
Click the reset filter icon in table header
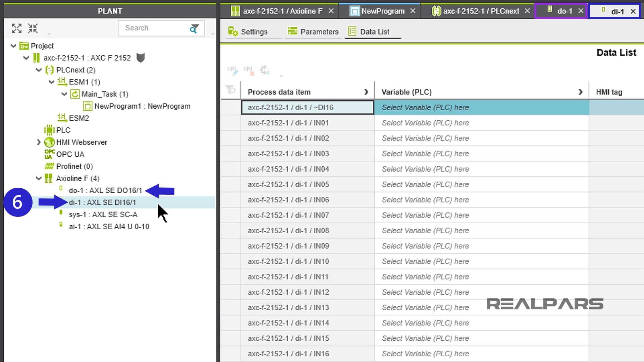click(231, 90)
